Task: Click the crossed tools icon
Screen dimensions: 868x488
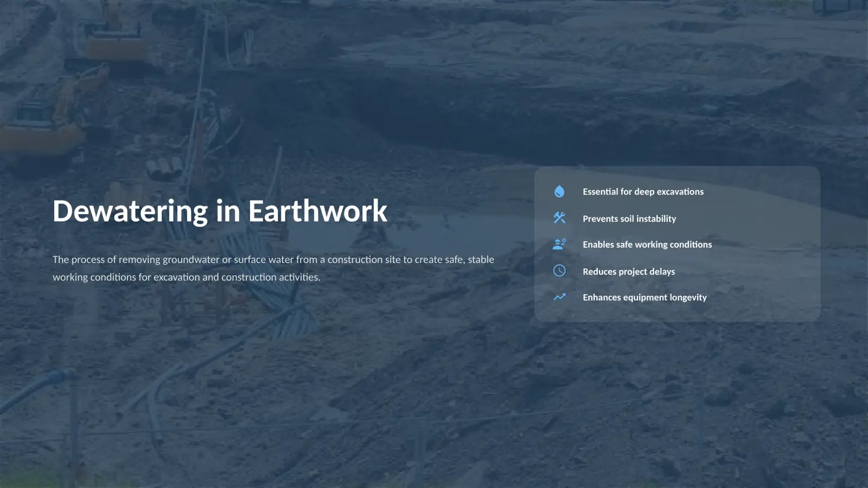Action: (559, 218)
